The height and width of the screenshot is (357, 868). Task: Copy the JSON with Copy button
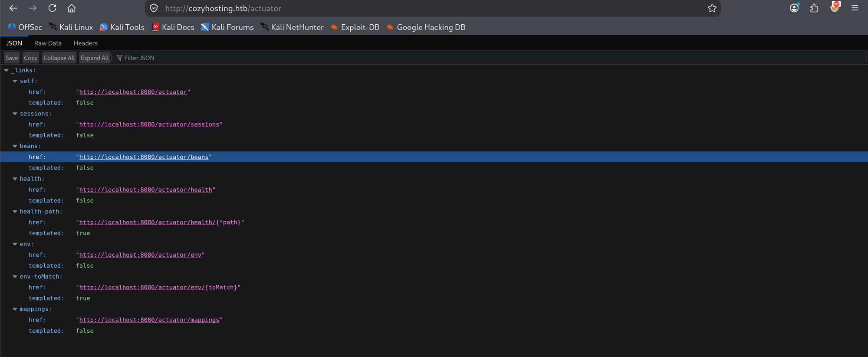pos(30,58)
